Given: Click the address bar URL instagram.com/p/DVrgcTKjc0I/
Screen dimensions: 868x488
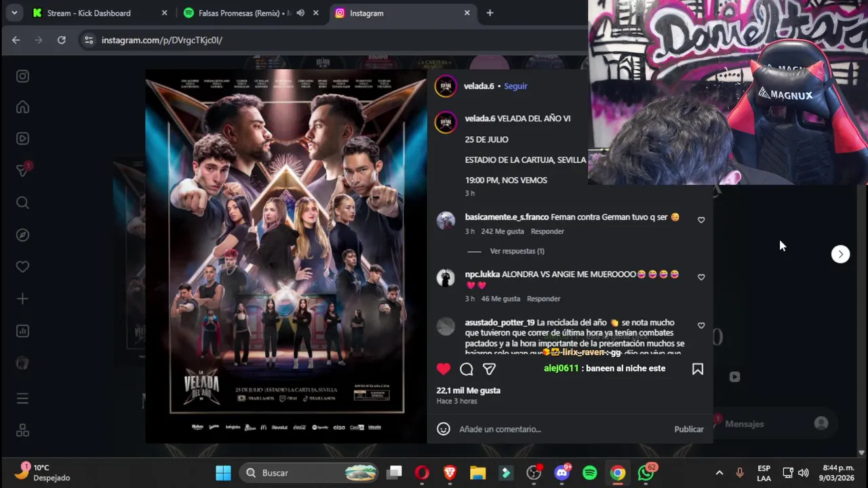Looking at the screenshot, I should click(162, 40).
